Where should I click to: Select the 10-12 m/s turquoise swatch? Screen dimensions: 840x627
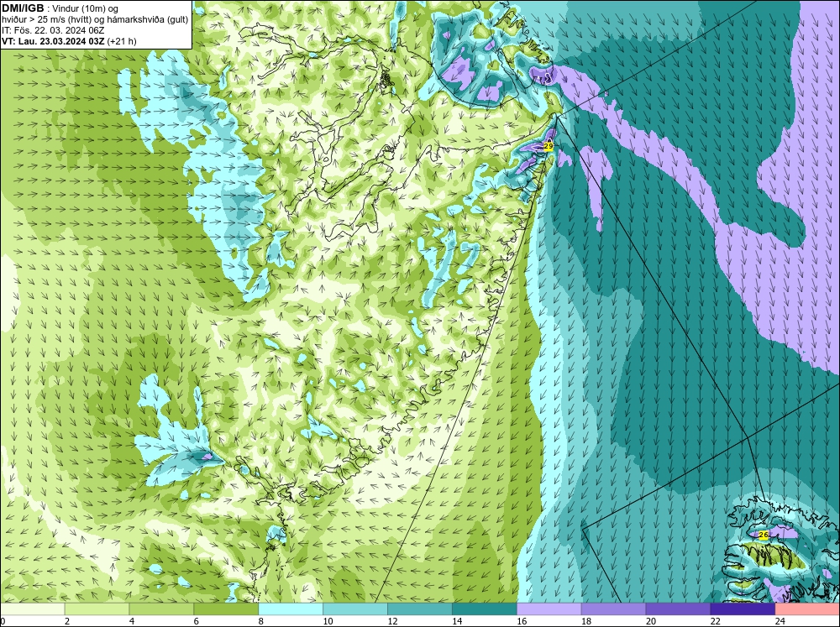(x=355, y=609)
